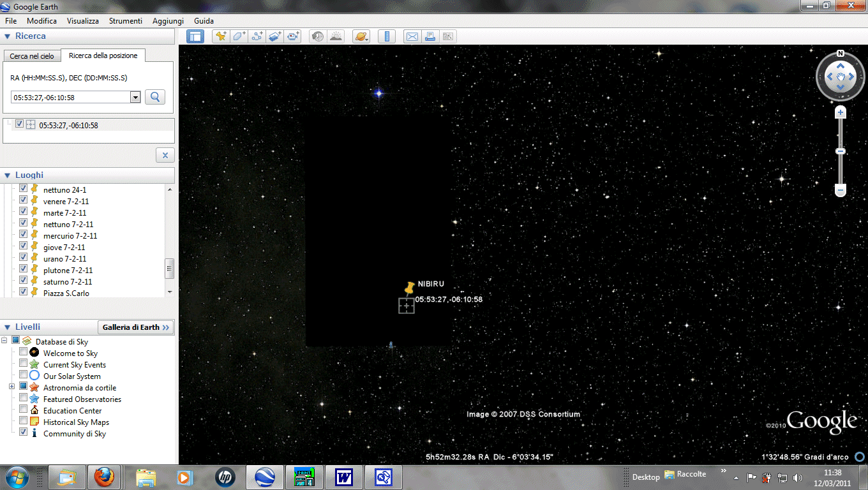Open the planet switcher dropdown

(361, 36)
